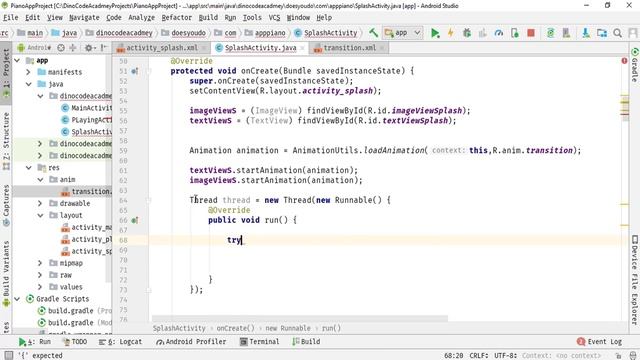Collapse the anim folder
The image size is (640, 360).
40,180
